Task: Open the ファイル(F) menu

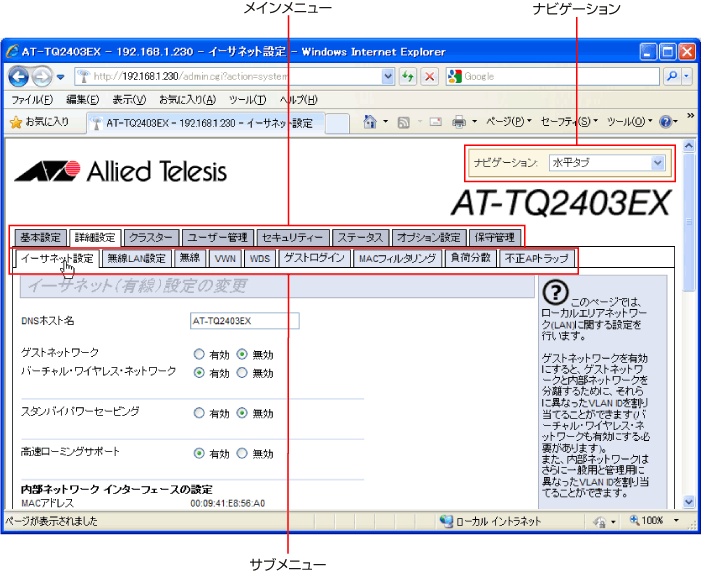Action: coord(32,99)
